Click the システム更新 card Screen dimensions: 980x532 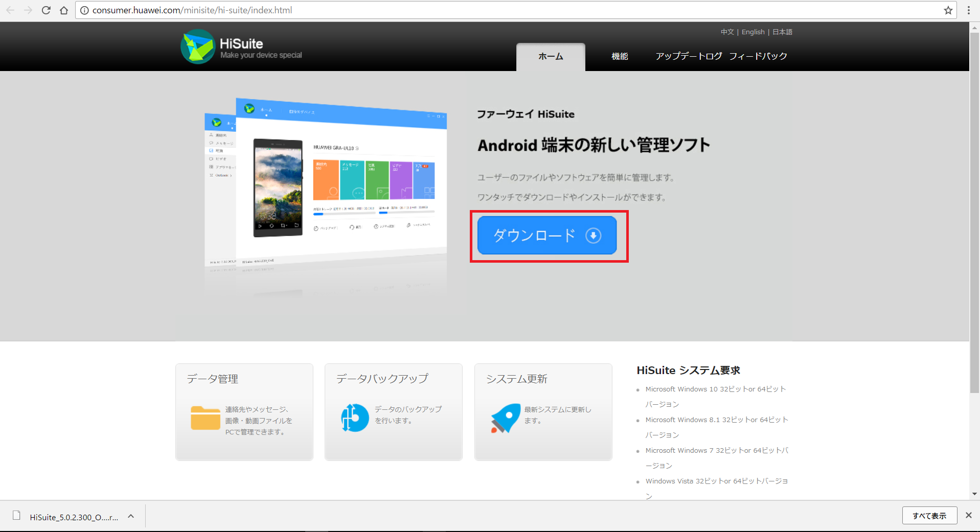click(x=543, y=412)
